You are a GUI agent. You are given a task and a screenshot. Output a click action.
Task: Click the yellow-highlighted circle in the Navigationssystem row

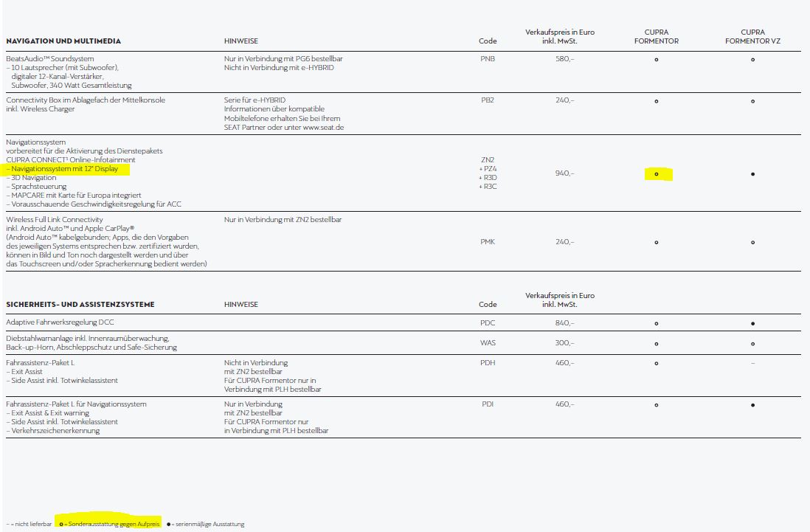click(x=656, y=174)
